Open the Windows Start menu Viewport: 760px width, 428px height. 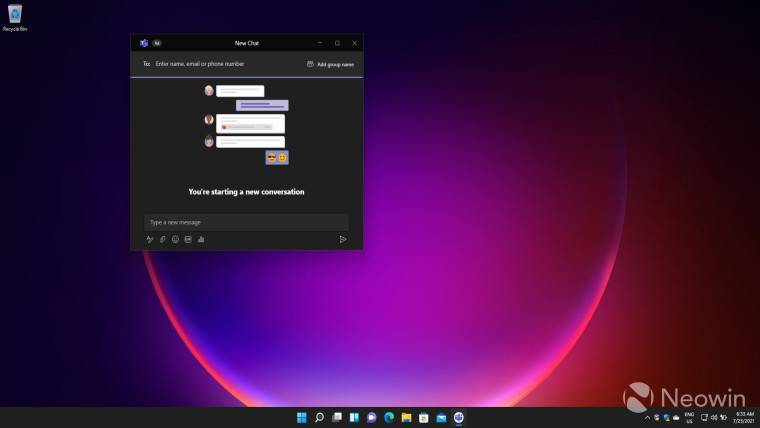tap(302, 417)
